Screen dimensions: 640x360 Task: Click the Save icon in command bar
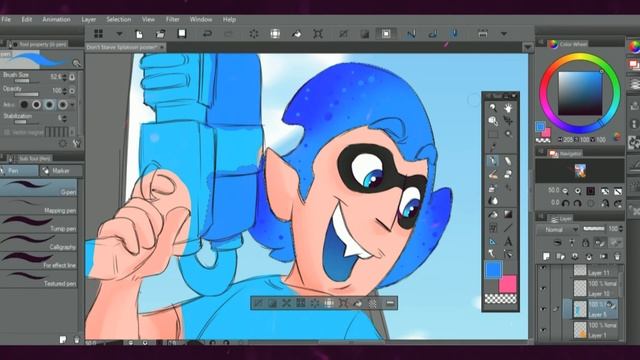tap(182, 34)
